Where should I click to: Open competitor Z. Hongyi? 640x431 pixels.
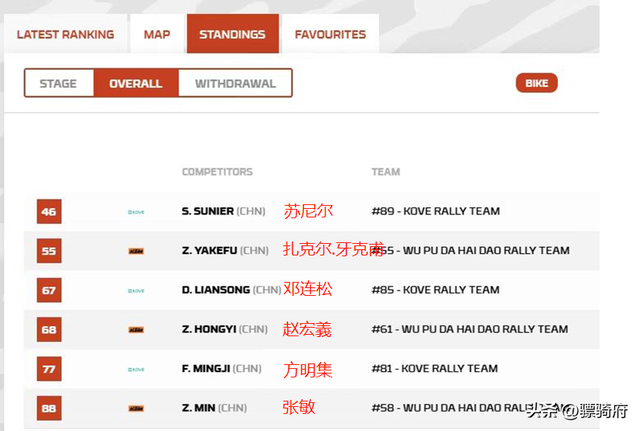[x=224, y=329]
